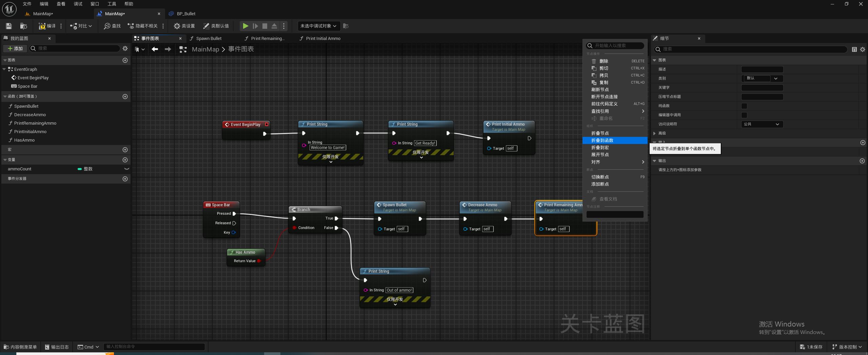Open the Diff (对比) dropdown
The image size is (868, 355).
[x=81, y=26]
